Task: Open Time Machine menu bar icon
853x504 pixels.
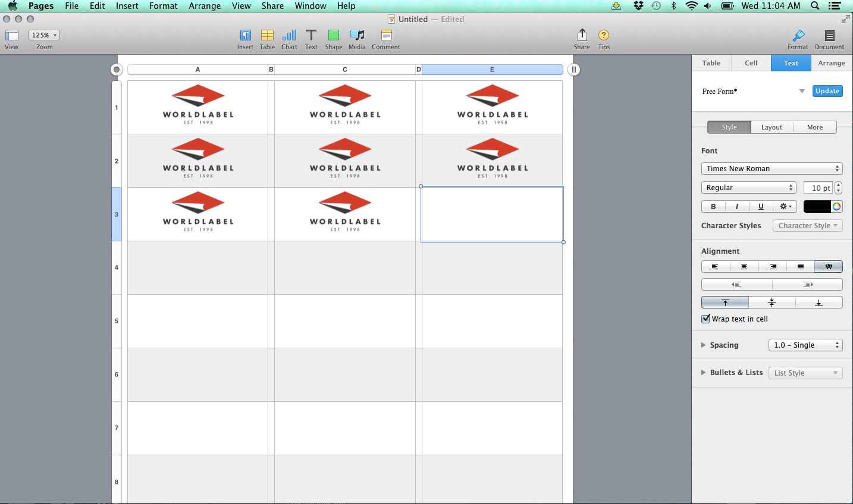Action: (656, 5)
